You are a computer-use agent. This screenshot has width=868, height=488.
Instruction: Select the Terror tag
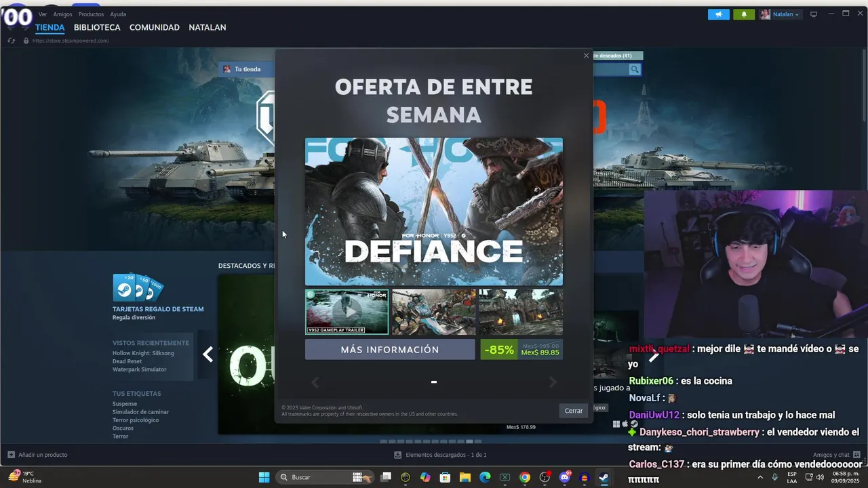tap(120, 436)
